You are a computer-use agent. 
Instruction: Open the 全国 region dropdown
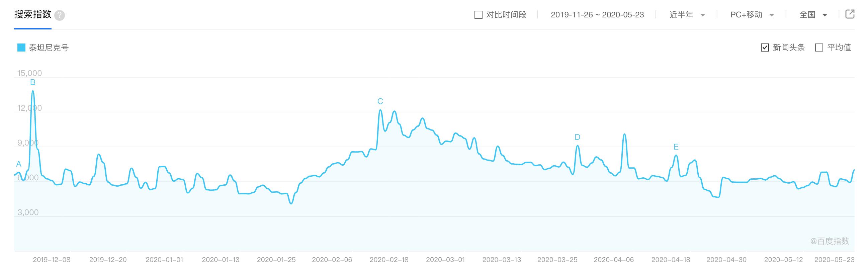click(x=808, y=15)
